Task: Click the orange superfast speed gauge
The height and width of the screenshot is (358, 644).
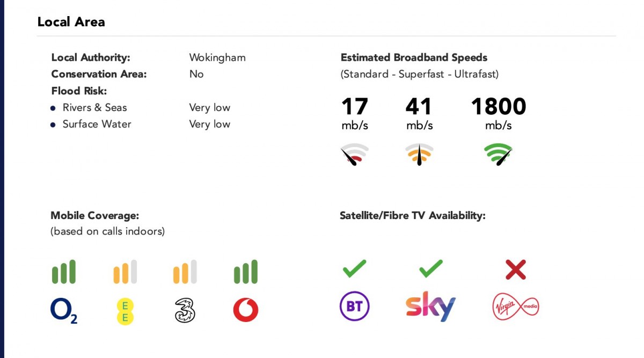Action: 419,155
